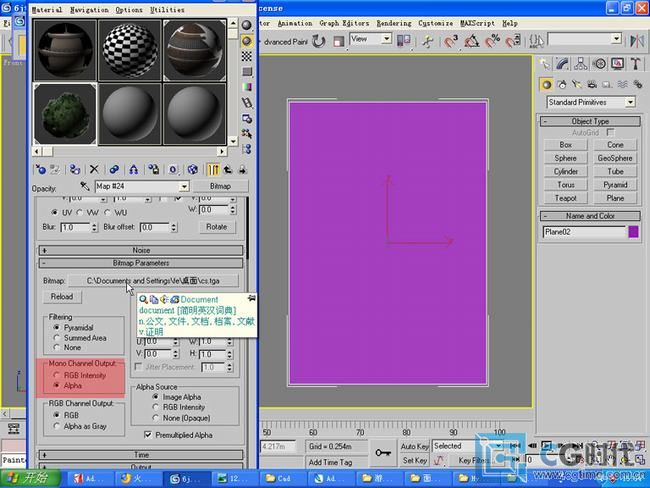The image size is (650, 488).
Task: Select Summed Area filtering option
Action: coord(80,338)
